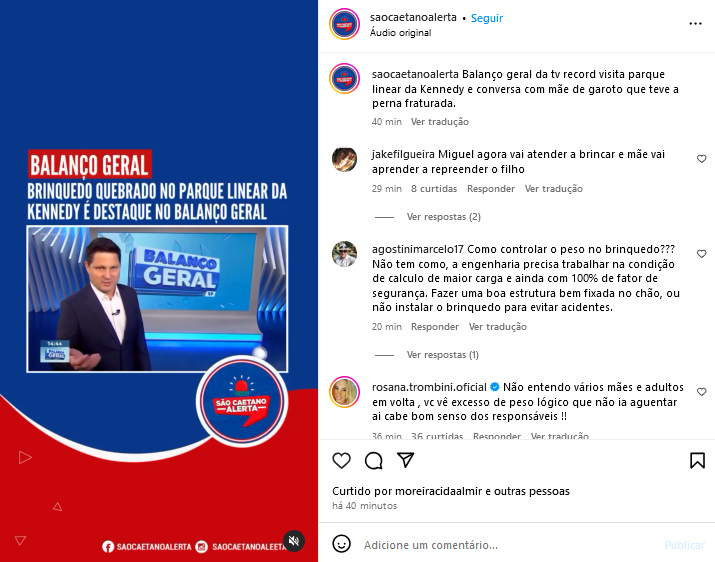Expand Ver respostas (1) replies
This screenshot has height=562, width=715.
coord(442,355)
